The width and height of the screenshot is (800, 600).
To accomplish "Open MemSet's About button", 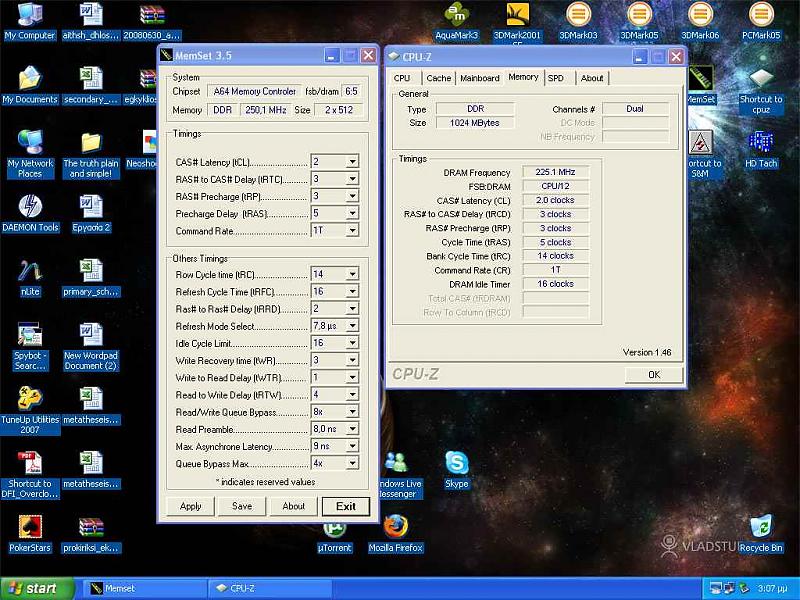I will click(293, 506).
